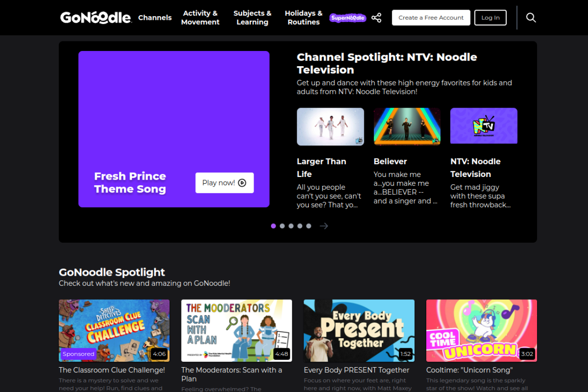Screen dimensions: 588x392
Task: Click Create a Free Account button
Action: pos(431,17)
